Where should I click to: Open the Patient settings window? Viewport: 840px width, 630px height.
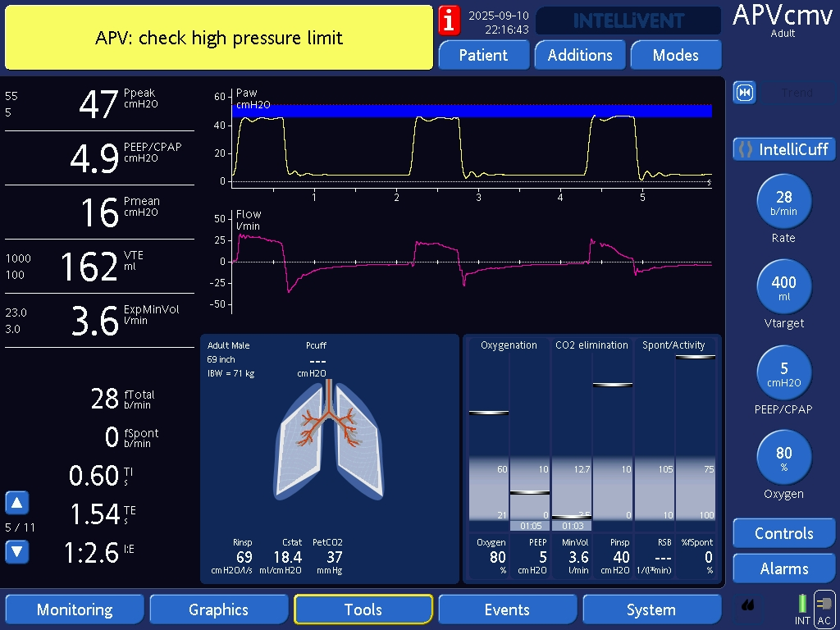483,55
